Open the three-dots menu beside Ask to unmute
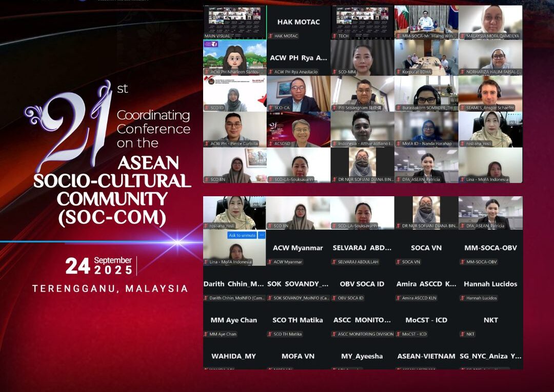This screenshot has width=554, height=392. [262, 235]
